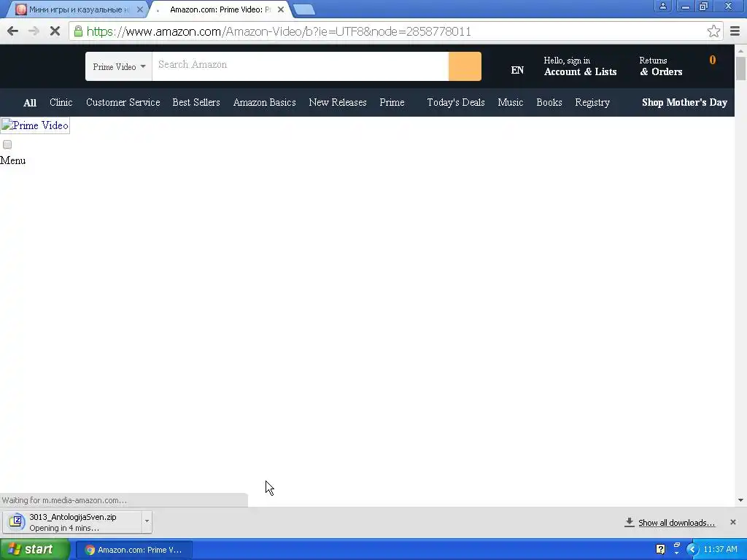
Task: Open the Account & Lists menu
Action: click(580, 66)
